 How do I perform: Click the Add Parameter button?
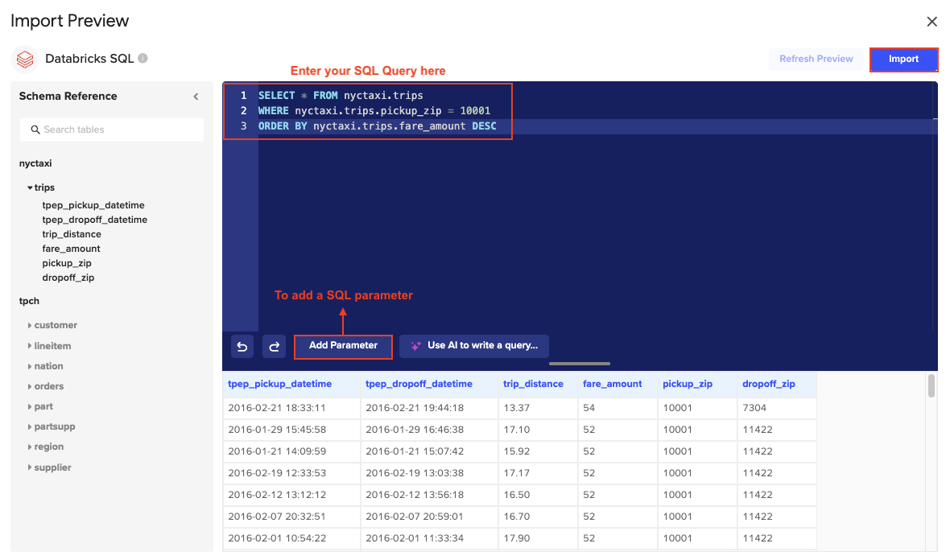[343, 346]
